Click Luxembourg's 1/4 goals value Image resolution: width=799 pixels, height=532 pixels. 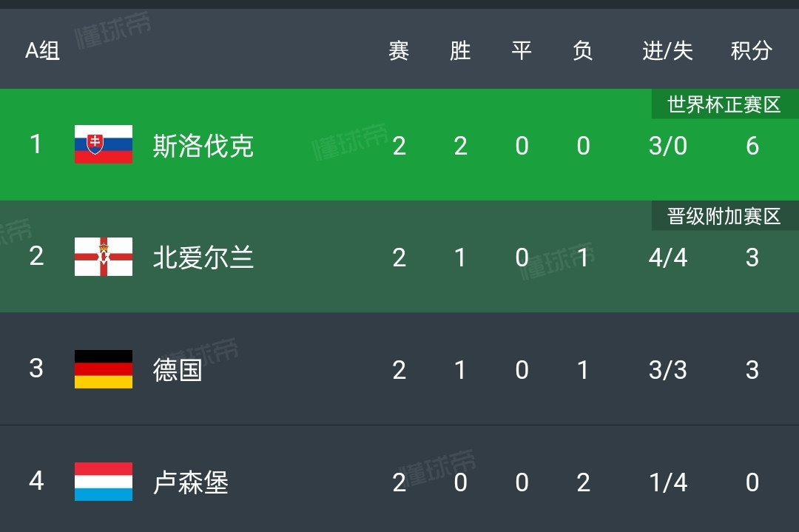tap(667, 482)
